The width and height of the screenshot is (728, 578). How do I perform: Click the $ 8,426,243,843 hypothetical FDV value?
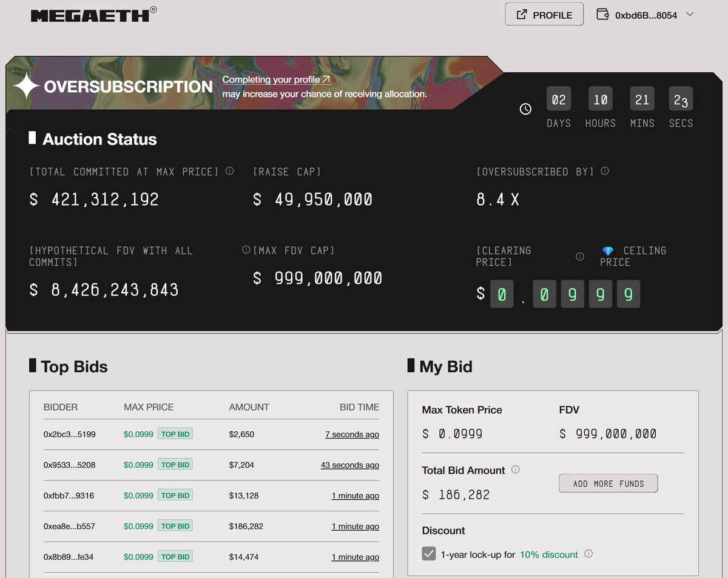tap(104, 290)
